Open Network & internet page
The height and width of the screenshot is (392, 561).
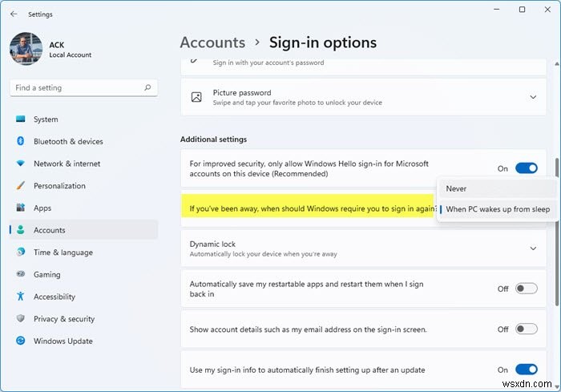pos(67,164)
